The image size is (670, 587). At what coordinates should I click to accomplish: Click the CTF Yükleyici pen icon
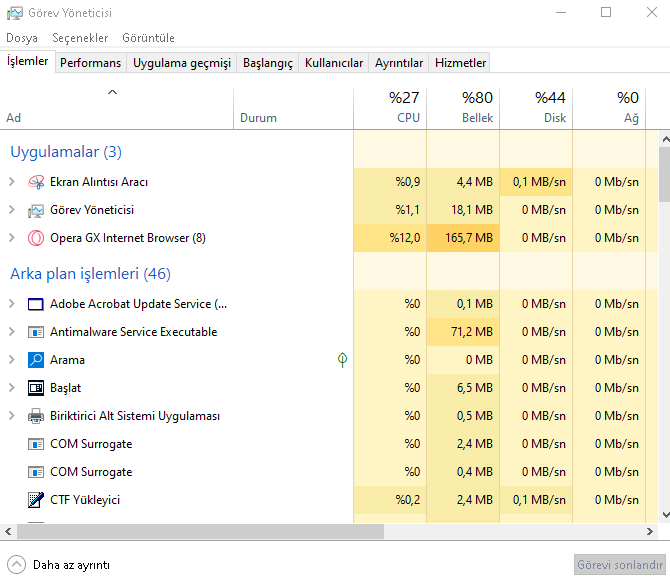tap(36, 500)
